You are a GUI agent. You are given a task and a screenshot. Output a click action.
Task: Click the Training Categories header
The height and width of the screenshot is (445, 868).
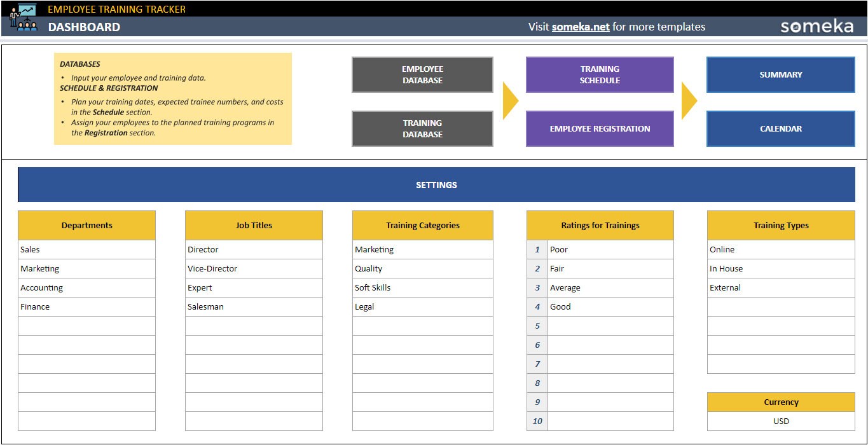422,225
